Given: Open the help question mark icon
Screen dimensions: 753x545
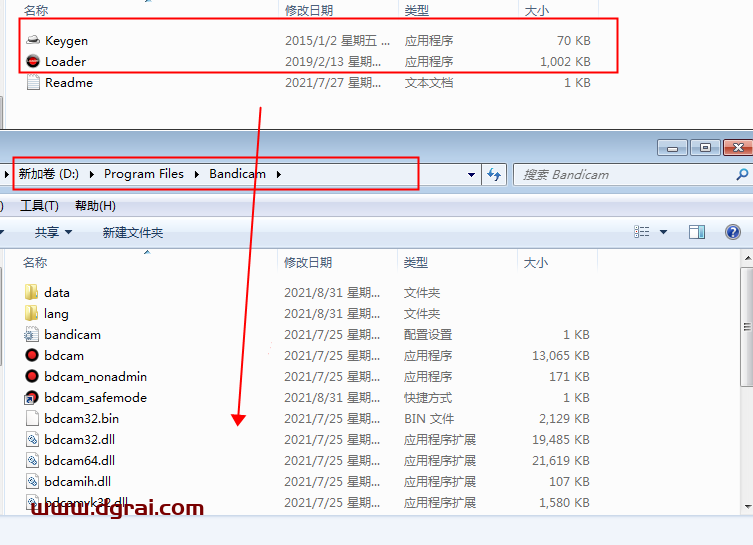Looking at the screenshot, I should pyautogui.click(x=732, y=232).
